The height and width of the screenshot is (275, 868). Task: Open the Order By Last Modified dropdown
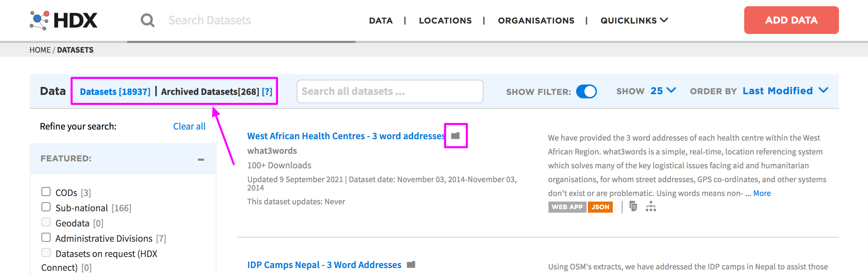point(785,91)
